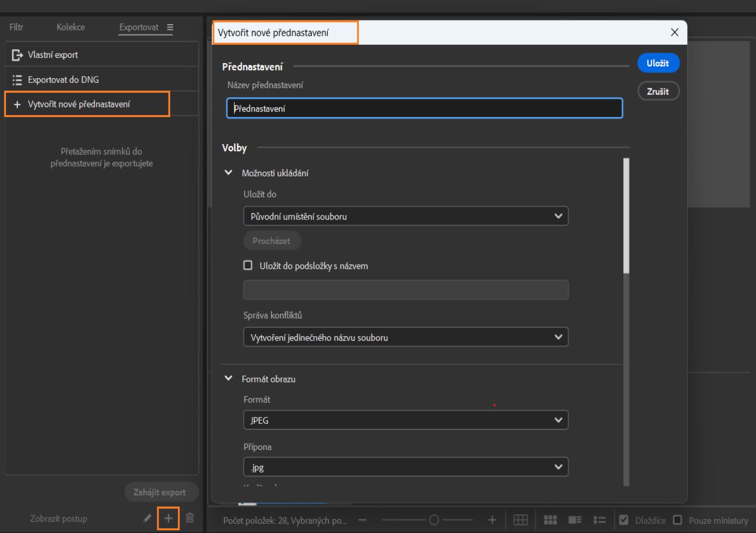Image resolution: width=756 pixels, height=533 pixels.
Task: Switch to details view icon
Action: pyautogui.click(x=575, y=520)
